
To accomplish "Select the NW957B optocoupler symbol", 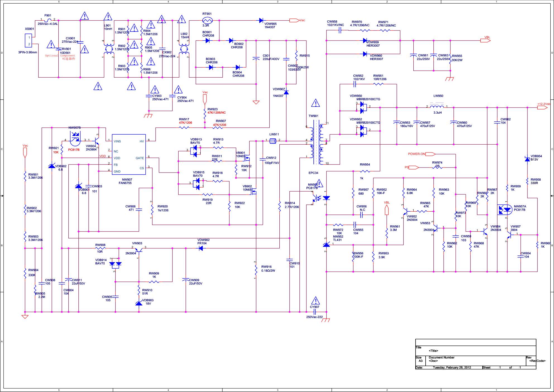I will pos(75,138).
